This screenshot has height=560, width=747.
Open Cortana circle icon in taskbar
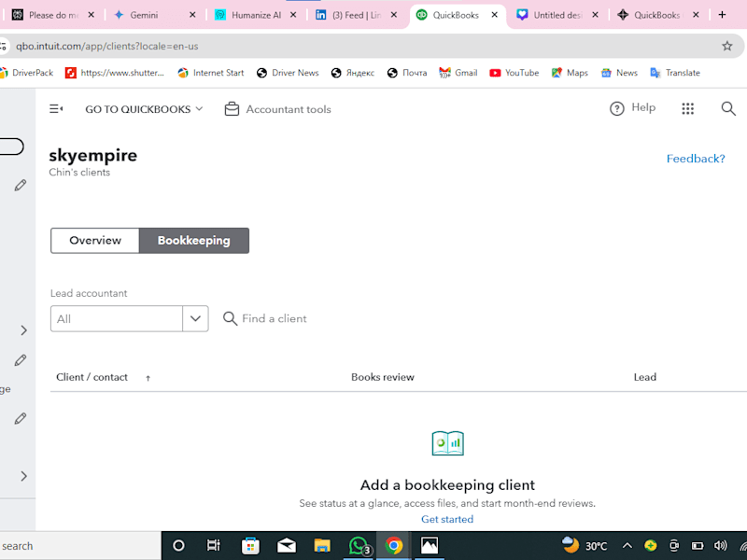(x=178, y=546)
